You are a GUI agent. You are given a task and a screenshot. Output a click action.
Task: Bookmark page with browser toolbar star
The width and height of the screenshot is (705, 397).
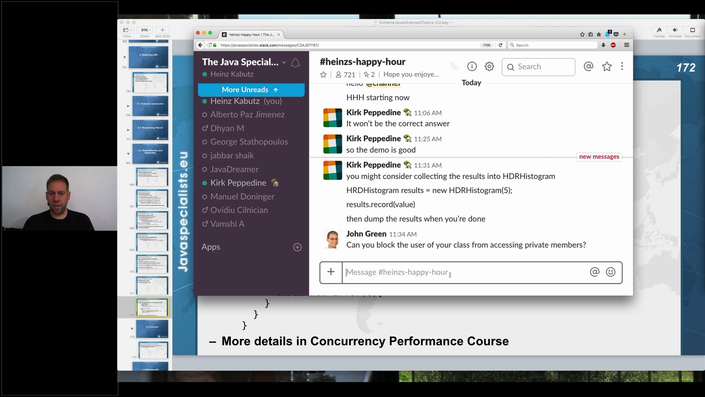coord(582,34)
